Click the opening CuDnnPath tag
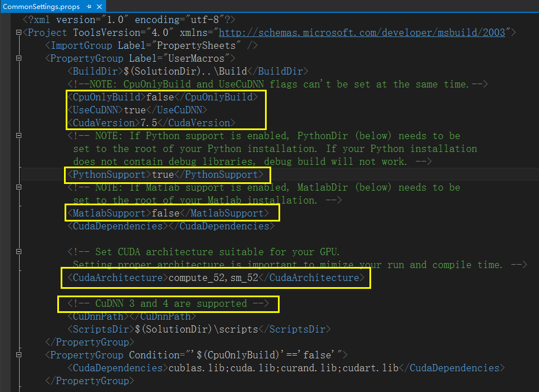This screenshot has width=539, height=392. click(x=98, y=316)
